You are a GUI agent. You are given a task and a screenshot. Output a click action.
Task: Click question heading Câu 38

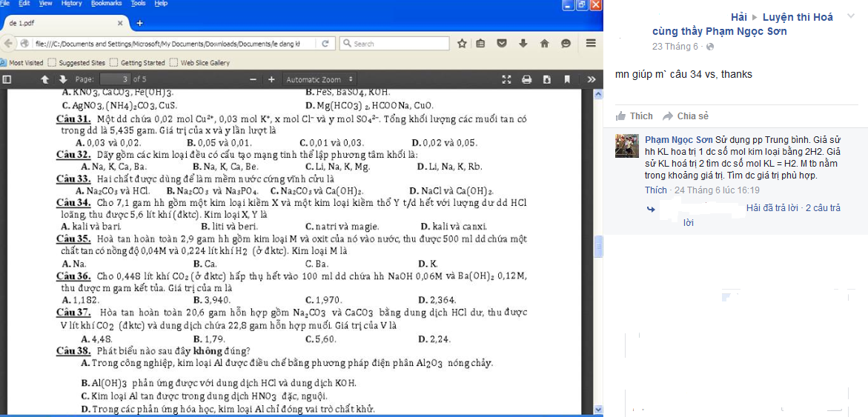pyautogui.click(x=74, y=350)
